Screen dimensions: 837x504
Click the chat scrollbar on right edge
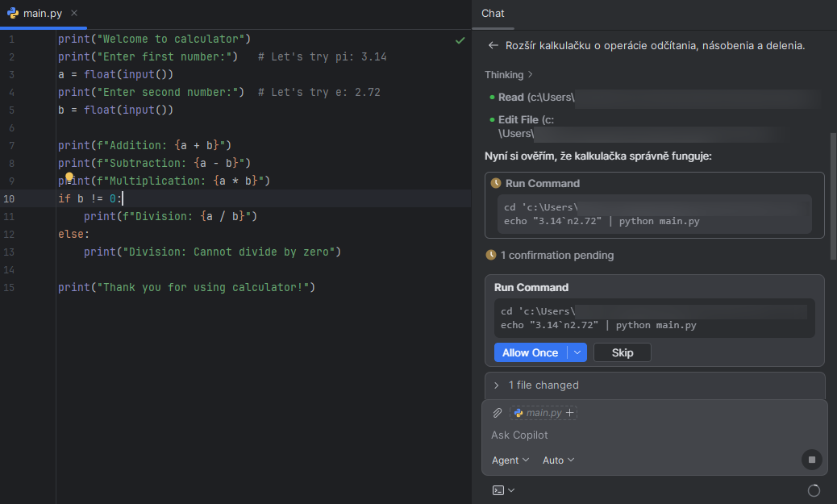pos(833,195)
